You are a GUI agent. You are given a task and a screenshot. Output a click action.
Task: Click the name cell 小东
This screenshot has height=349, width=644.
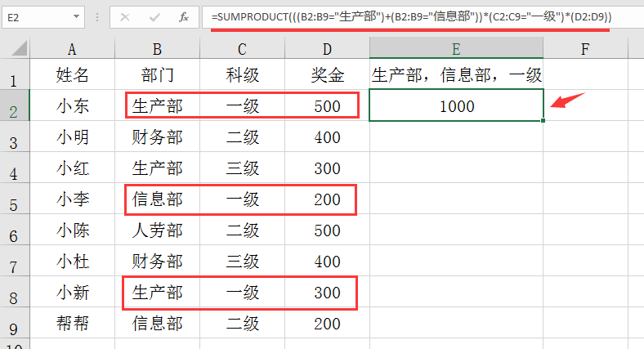pos(72,106)
